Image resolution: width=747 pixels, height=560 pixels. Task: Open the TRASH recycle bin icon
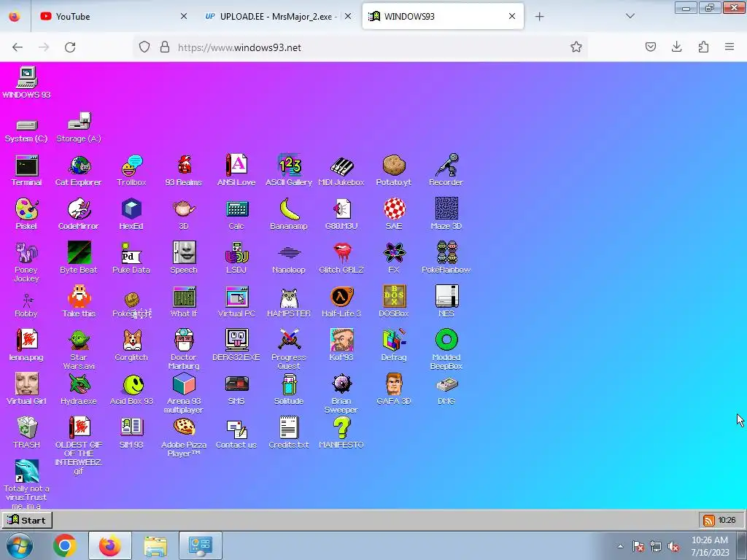(x=27, y=432)
